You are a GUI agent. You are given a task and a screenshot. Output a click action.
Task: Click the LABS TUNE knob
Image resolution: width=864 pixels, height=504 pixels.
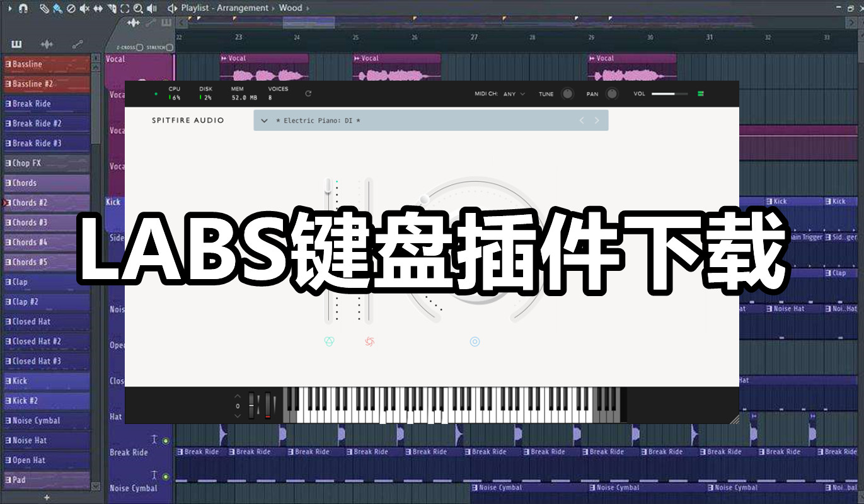pyautogui.click(x=568, y=94)
